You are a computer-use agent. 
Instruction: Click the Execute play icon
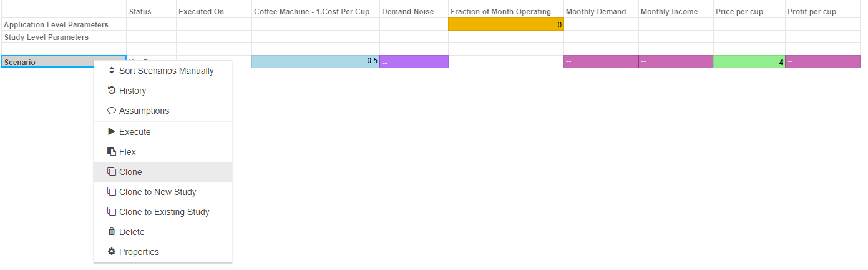[x=112, y=132]
